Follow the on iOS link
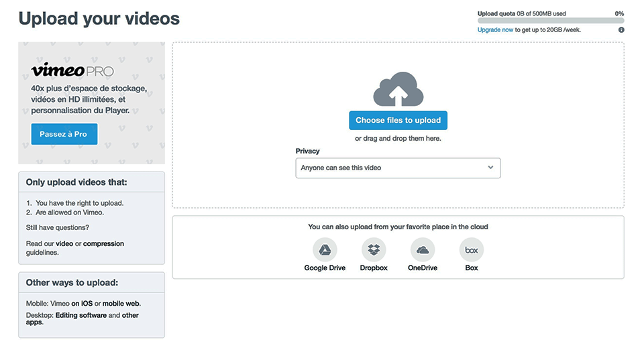Image resolution: width=644 pixels, height=358 pixels. [x=82, y=304]
